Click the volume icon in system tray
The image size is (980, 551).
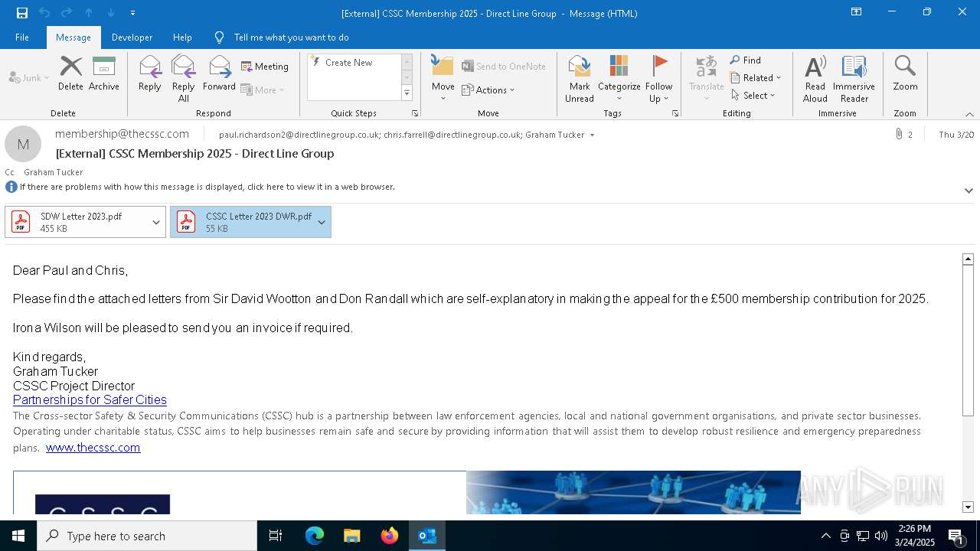[x=881, y=536]
